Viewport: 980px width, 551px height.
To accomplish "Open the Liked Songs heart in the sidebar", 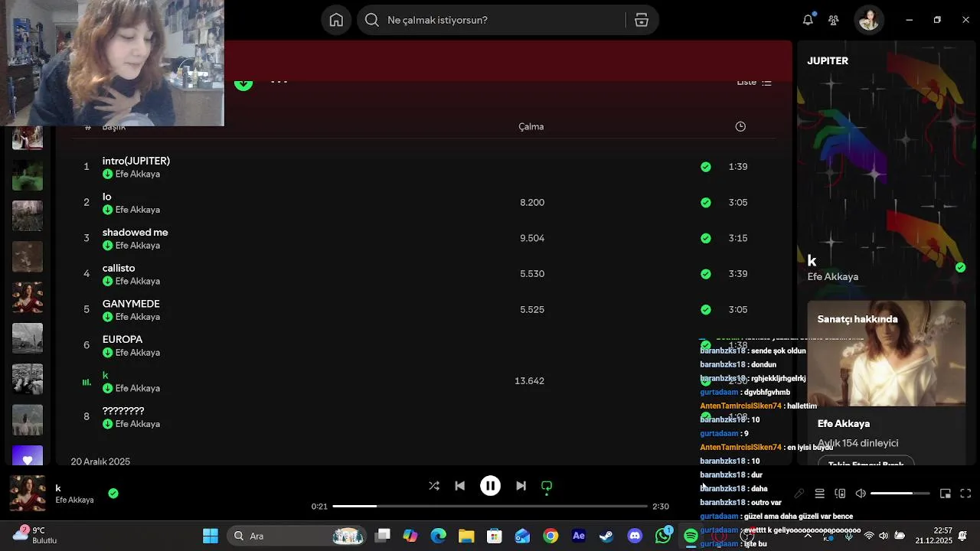I will point(28,456).
